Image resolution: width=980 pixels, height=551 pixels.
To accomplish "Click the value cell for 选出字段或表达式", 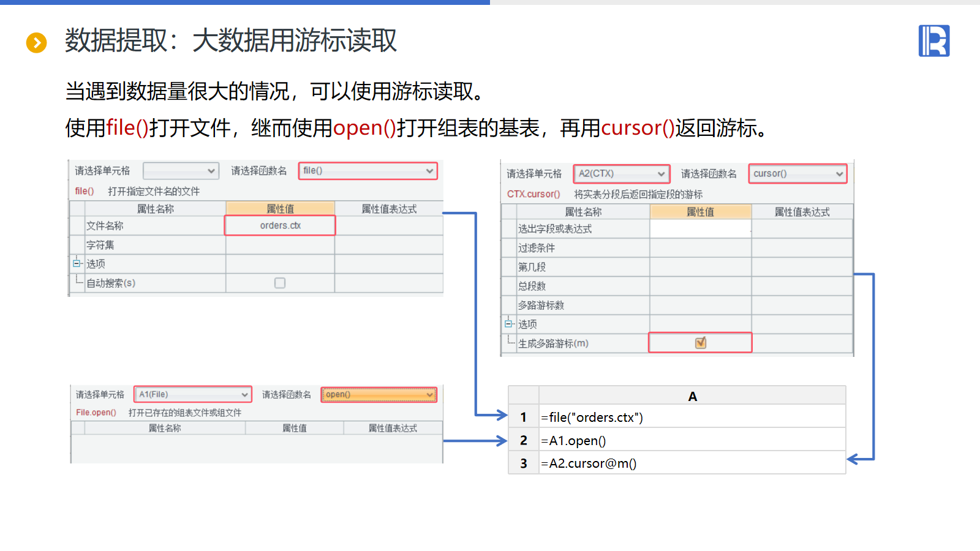I will tap(701, 229).
